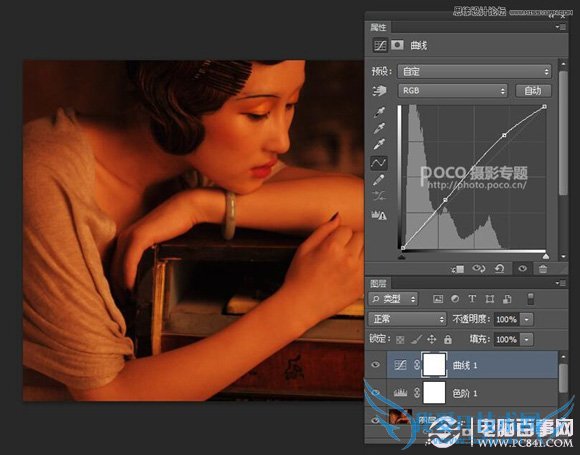This screenshot has height=455, width=580.
Task: Select the curve's top-right endpoint
Action: tap(544, 107)
